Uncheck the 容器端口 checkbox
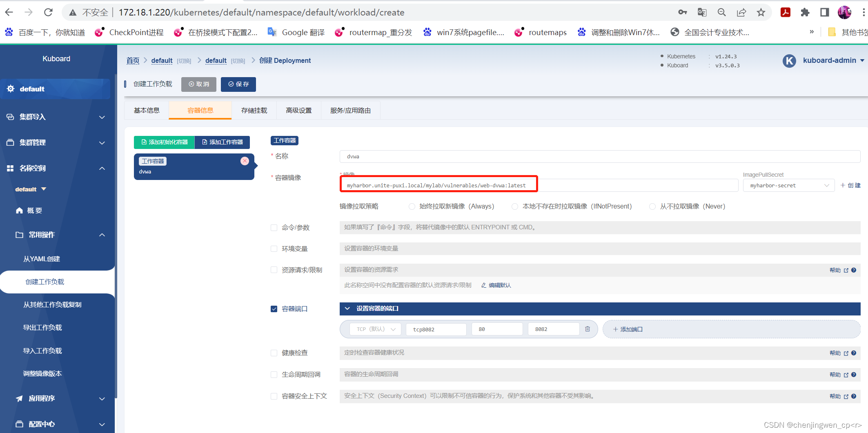The height and width of the screenshot is (433, 868). (274, 309)
